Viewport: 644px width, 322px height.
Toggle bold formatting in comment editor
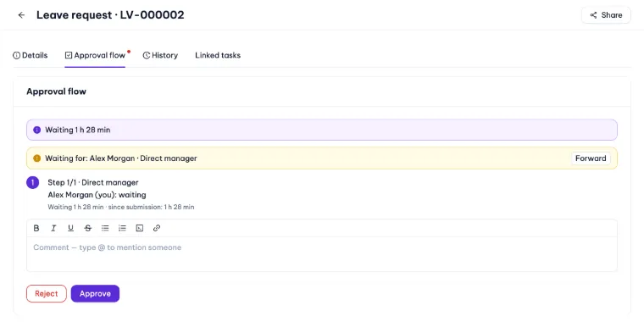point(36,228)
